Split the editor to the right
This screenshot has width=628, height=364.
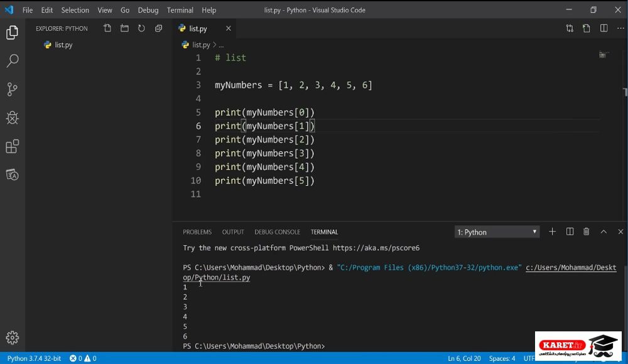[604, 28]
